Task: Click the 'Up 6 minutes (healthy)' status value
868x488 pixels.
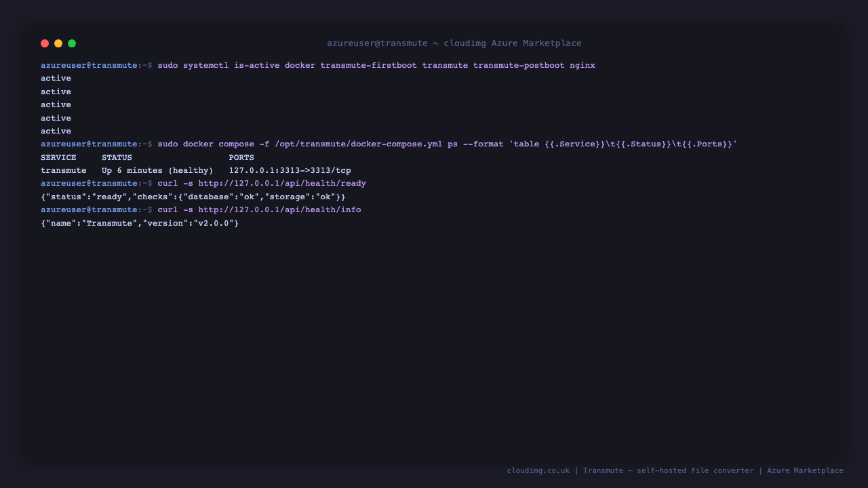Action: coord(157,171)
